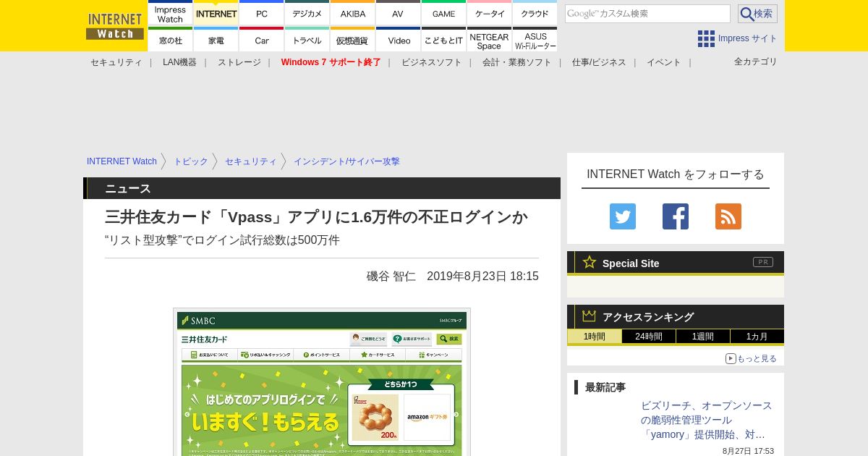Open the LAN機器 category menu
Viewport: 868px width, 456px height.
[179, 62]
